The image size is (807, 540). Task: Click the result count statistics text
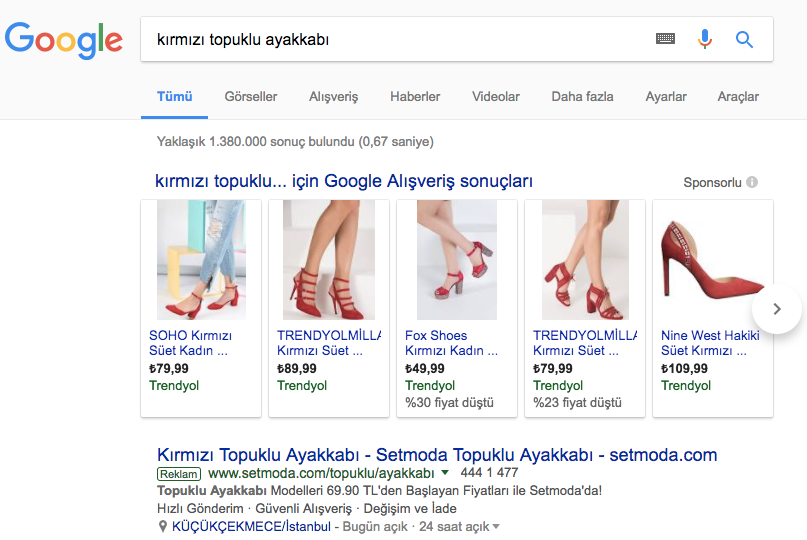point(295,142)
